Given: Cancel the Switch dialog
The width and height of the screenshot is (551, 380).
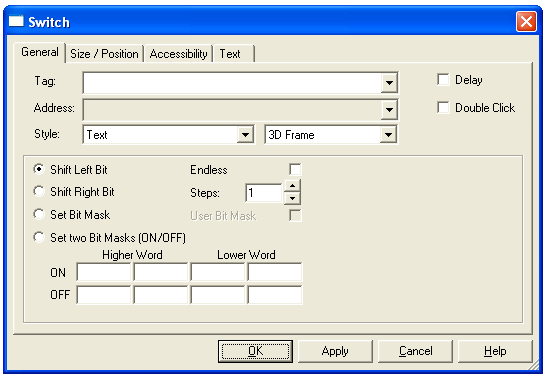Looking at the screenshot, I should (x=415, y=351).
